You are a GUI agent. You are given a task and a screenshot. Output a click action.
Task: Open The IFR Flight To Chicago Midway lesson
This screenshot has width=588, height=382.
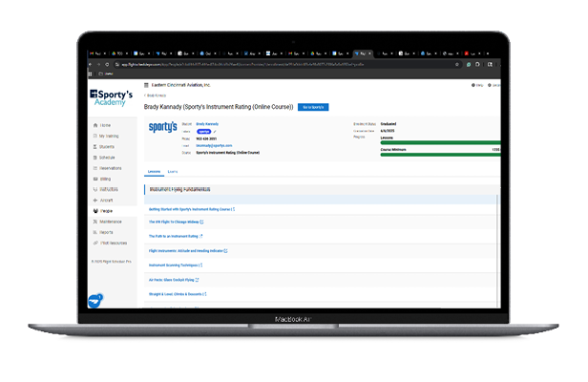(175, 222)
